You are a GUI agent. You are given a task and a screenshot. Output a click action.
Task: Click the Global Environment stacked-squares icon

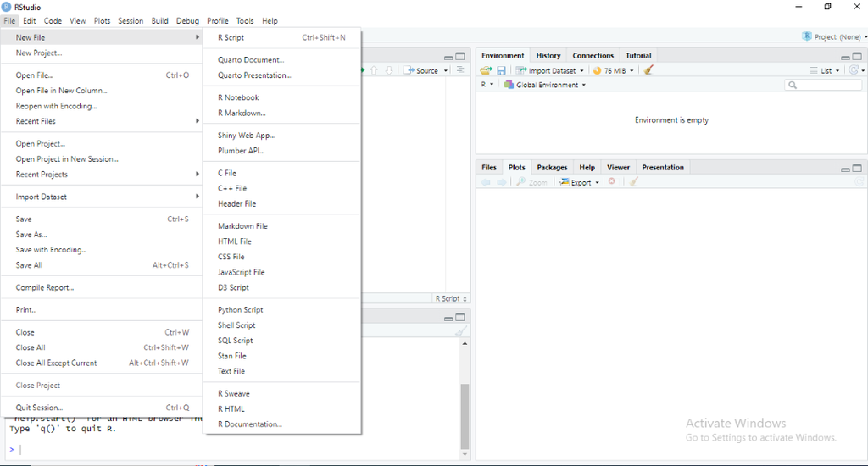pyautogui.click(x=509, y=85)
